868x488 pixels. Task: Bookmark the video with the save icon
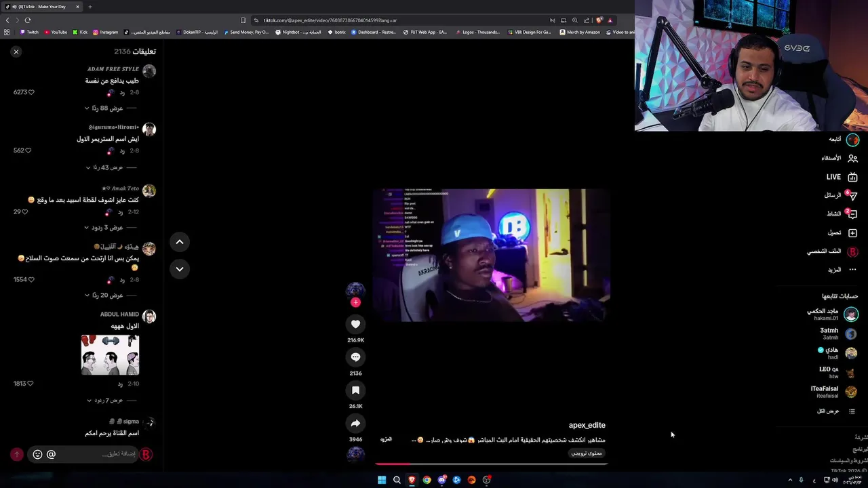pos(355,390)
